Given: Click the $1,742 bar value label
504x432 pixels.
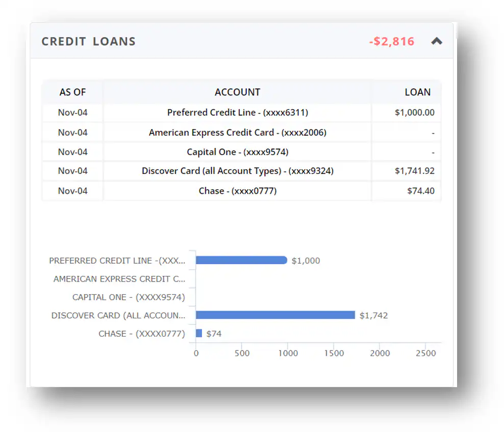Looking at the screenshot, I should tap(373, 316).
